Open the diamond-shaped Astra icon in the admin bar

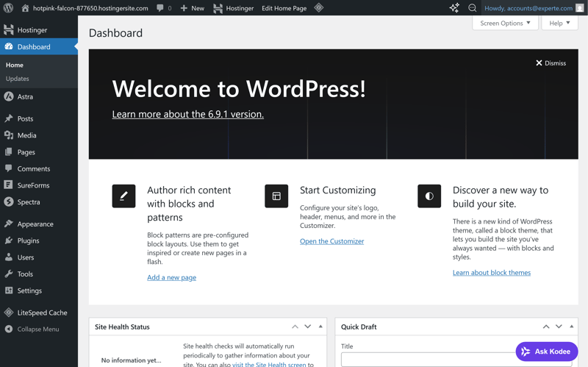coord(319,8)
